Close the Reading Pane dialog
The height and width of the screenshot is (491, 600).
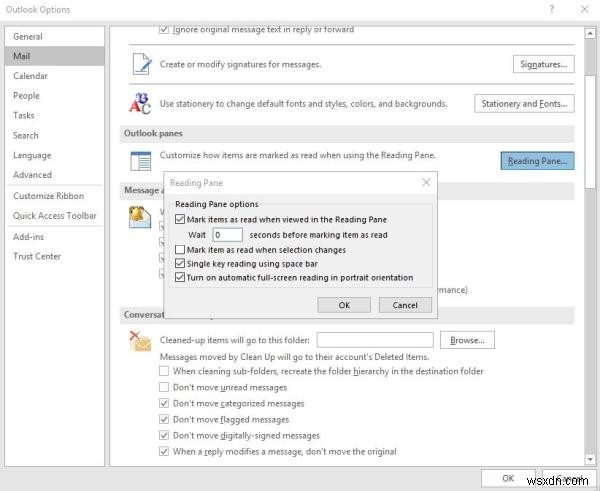tap(426, 183)
